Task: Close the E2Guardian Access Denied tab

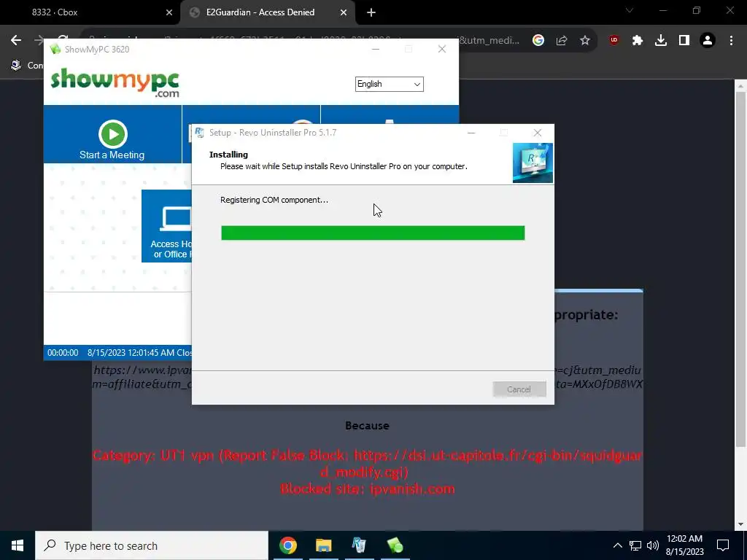Action: (344, 13)
